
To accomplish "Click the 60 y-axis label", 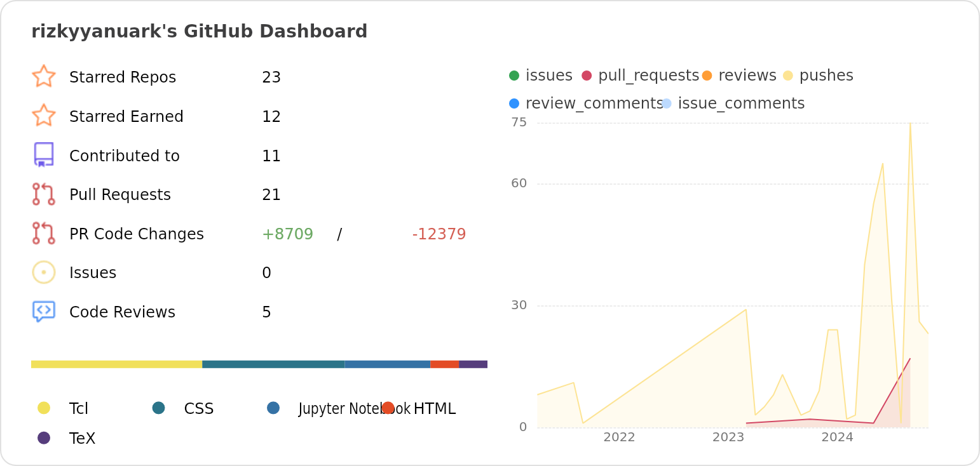I will (x=519, y=183).
